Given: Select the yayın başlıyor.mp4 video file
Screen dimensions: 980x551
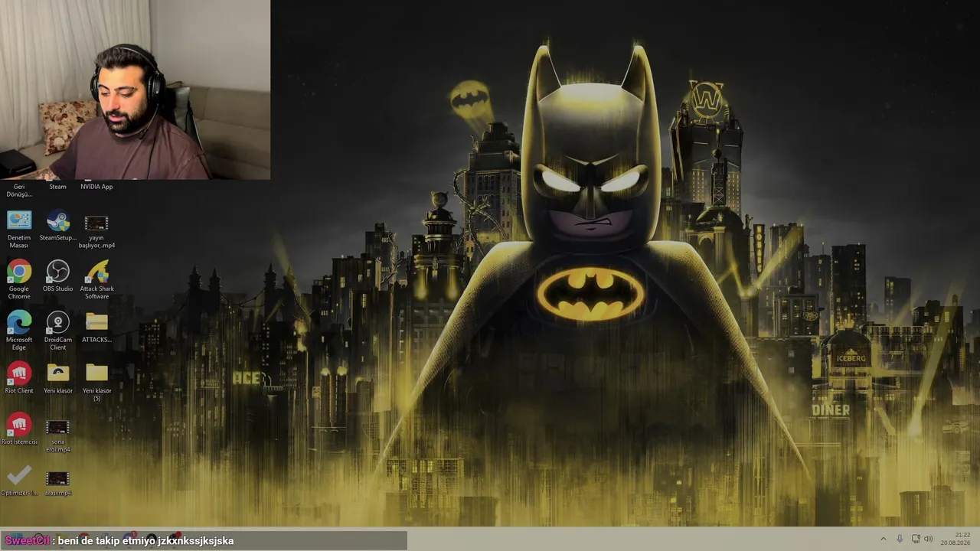Looking at the screenshot, I should coord(96,230).
